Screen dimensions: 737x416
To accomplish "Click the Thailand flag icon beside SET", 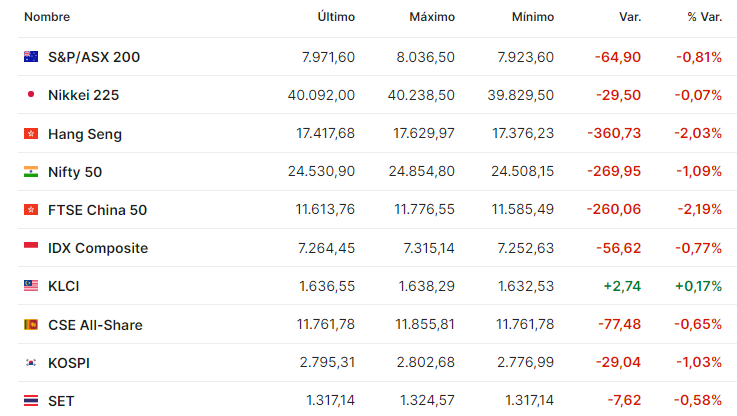I will click(x=31, y=400).
